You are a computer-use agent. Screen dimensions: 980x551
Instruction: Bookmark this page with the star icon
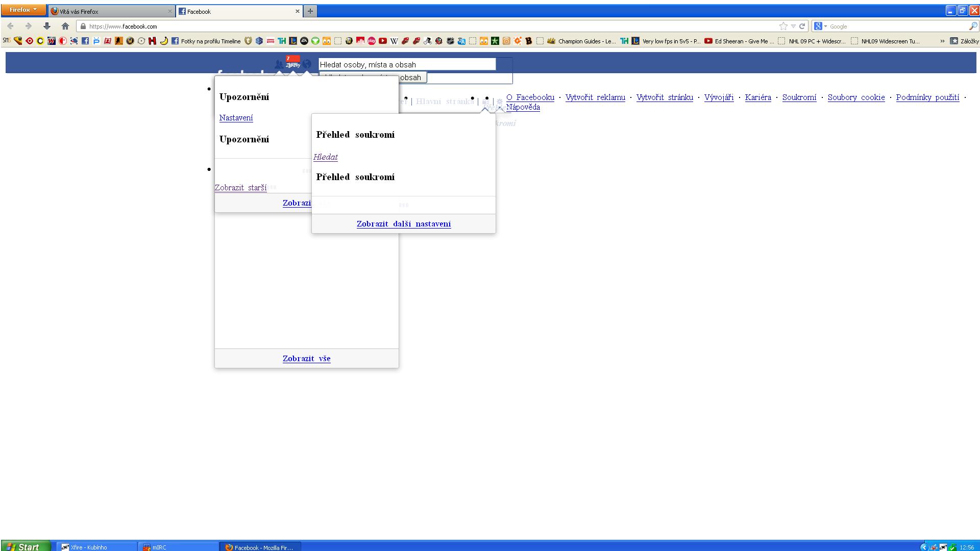tap(783, 26)
